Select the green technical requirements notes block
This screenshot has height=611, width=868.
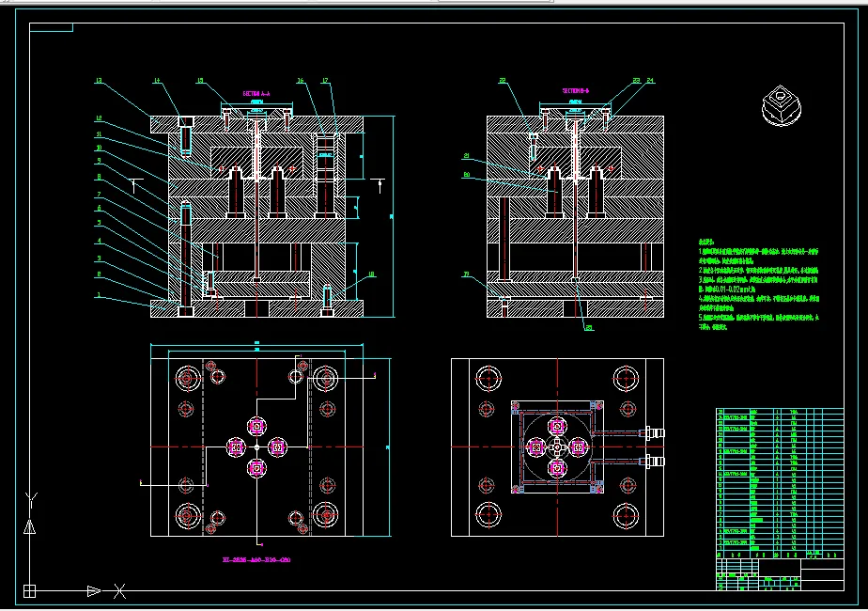[x=758, y=284]
